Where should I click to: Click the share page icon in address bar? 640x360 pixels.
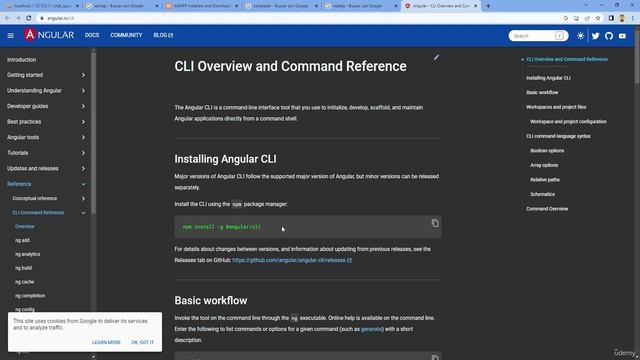587,18
